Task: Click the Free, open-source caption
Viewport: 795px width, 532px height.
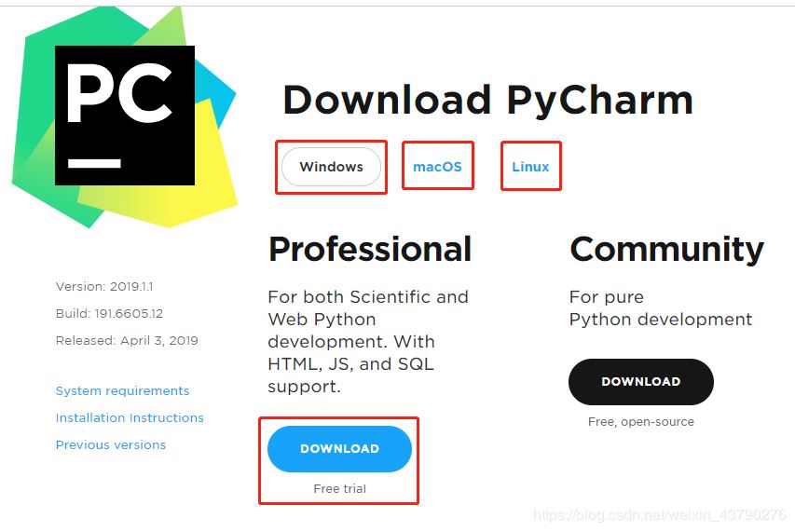Action: click(x=640, y=422)
